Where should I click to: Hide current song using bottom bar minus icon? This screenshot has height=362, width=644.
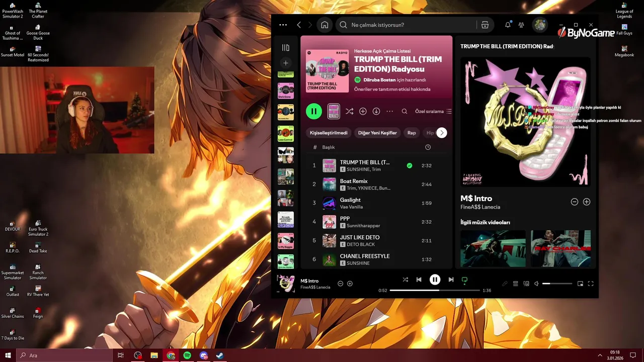pos(340,284)
